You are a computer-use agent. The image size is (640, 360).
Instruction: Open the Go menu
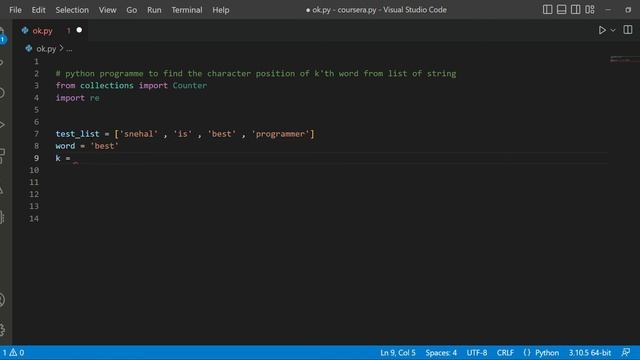131,10
